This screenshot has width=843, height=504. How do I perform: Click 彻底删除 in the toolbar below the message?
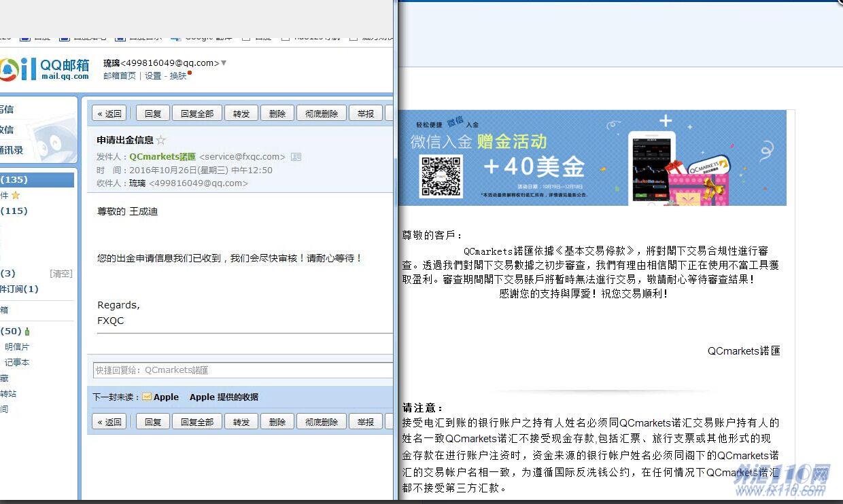(322, 422)
